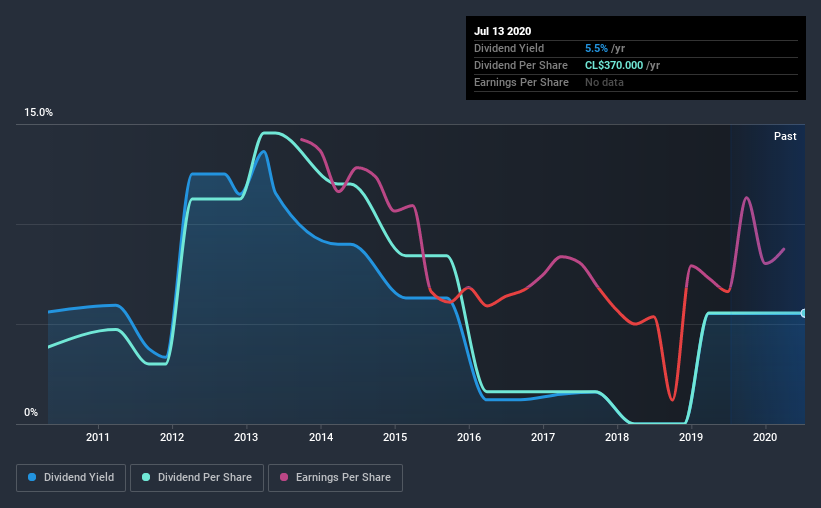Viewport: 821px width, 508px height.
Task: Click the 2016 x-axis label
Action: point(469,437)
